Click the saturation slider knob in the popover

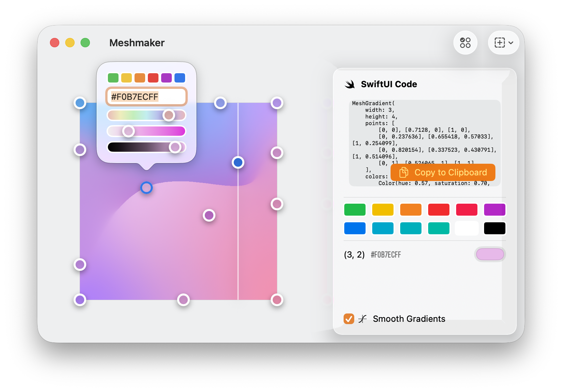click(x=128, y=131)
